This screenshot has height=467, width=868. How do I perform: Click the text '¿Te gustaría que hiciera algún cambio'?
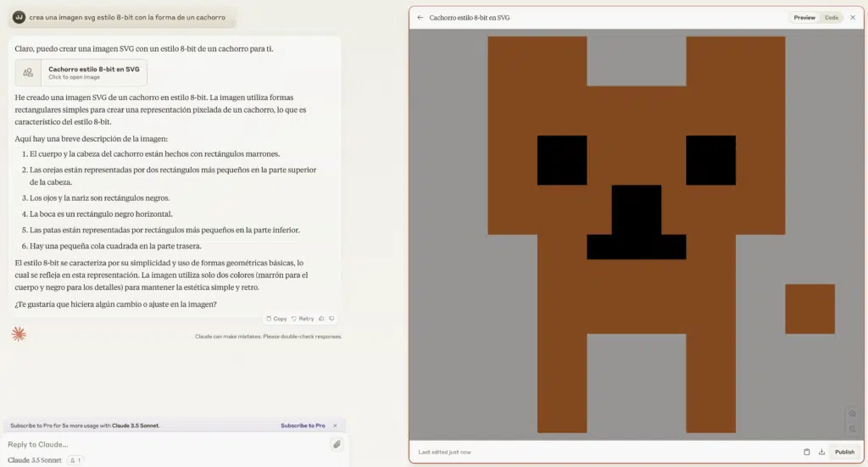pos(115,304)
